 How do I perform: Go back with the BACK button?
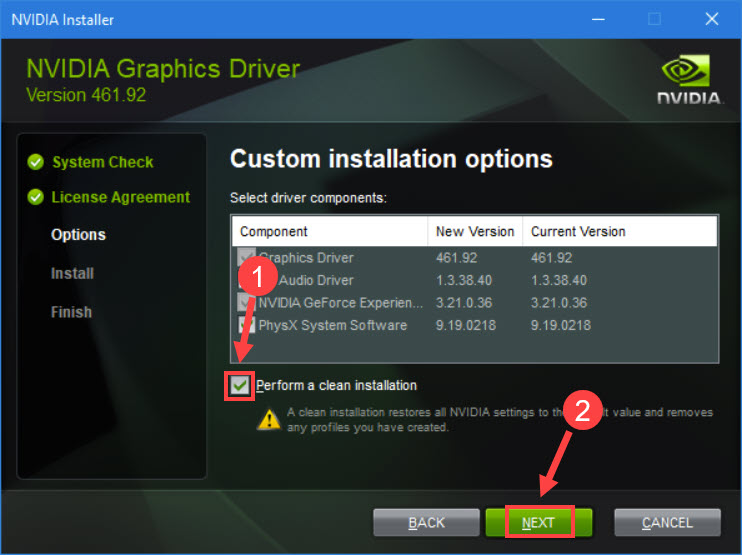click(426, 522)
